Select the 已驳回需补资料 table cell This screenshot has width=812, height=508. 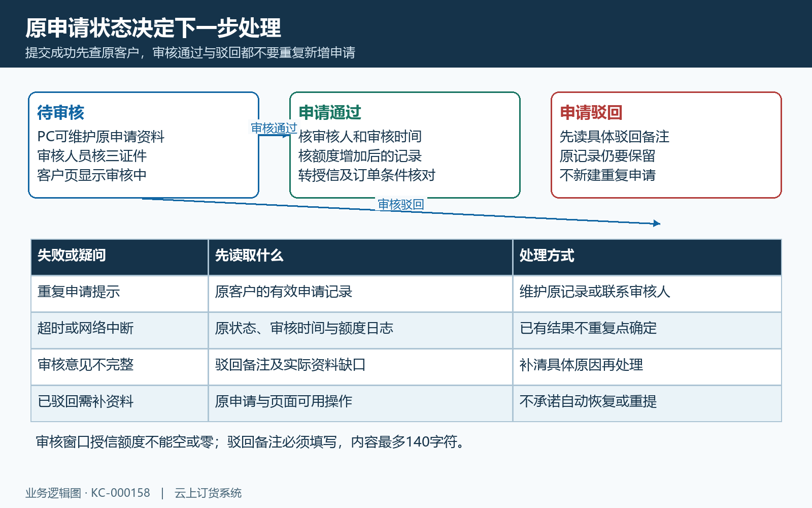point(120,403)
